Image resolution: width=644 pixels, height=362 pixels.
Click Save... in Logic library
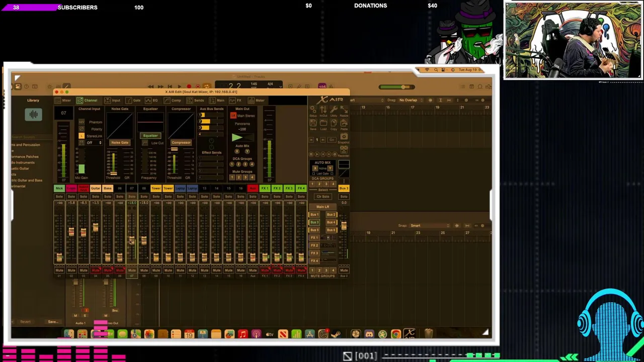52,322
